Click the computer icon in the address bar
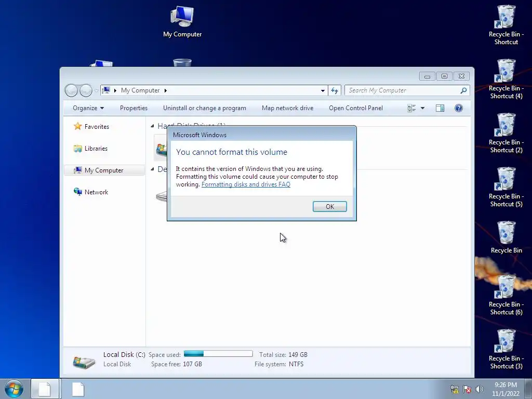 tap(106, 90)
